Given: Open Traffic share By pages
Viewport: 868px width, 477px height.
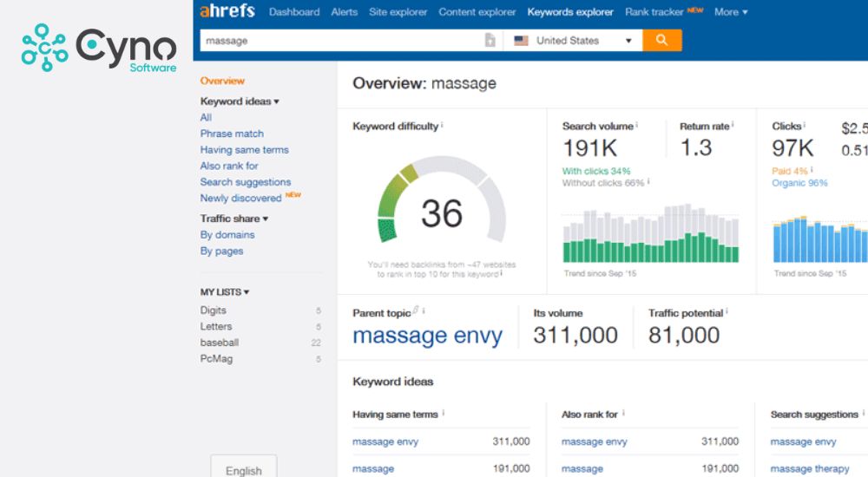Looking at the screenshot, I should (221, 251).
